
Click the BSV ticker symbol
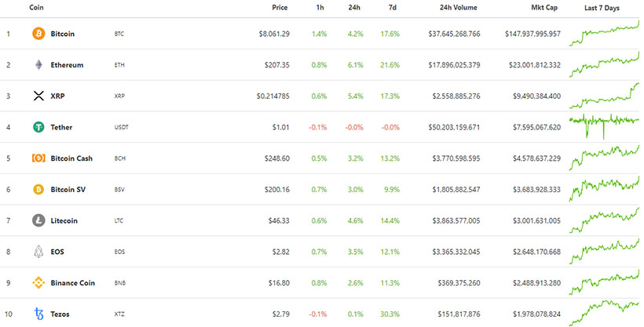click(119, 190)
